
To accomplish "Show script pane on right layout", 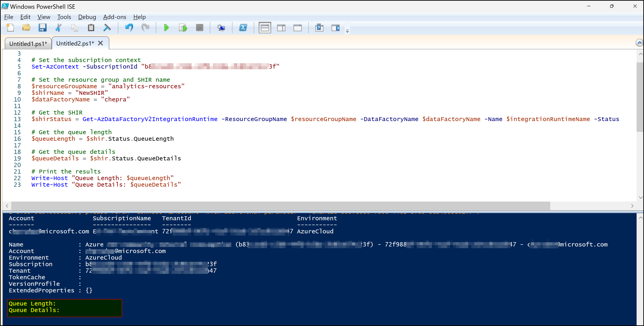I will 281,27.
